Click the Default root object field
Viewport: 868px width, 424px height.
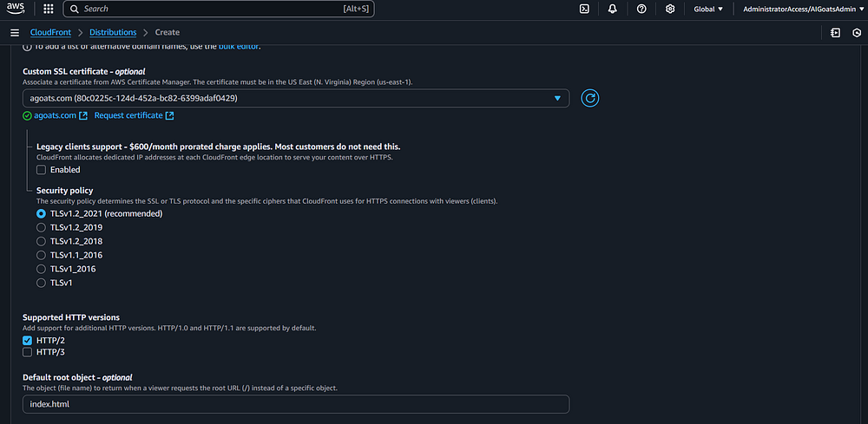click(x=296, y=404)
